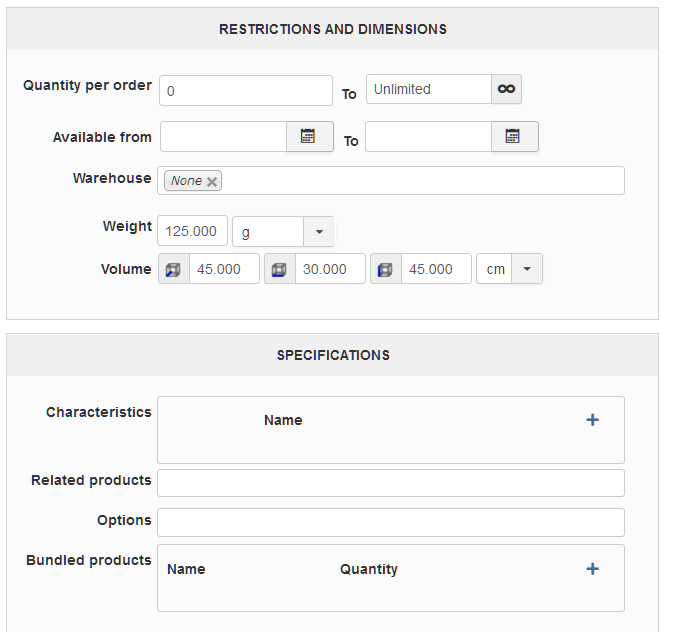Viewport: 678px width, 632px height.
Task: Click the infinity unlimited quantity icon
Action: click(x=507, y=89)
